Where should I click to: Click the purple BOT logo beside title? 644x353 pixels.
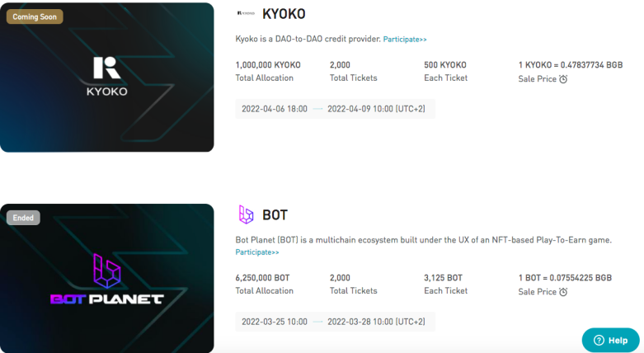click(246, 214)
